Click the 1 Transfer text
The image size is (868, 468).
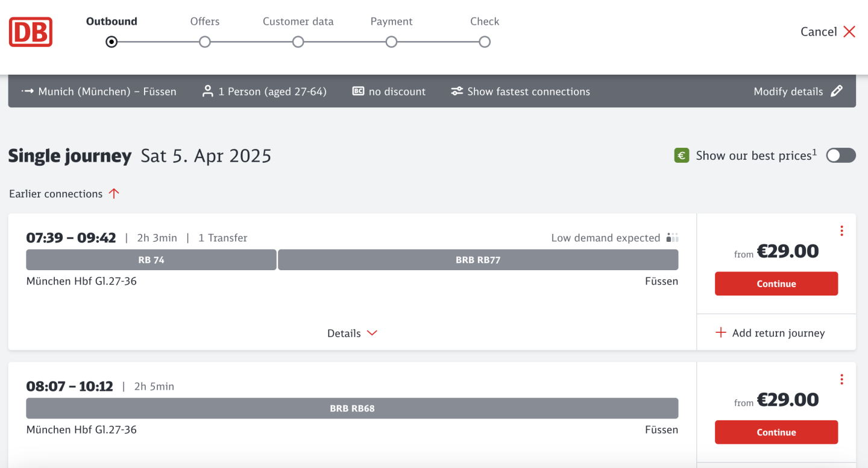(223, 238)
